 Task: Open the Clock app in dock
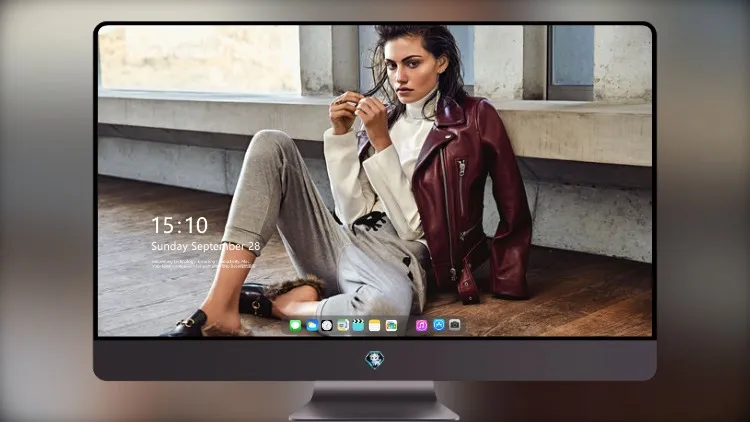(327, 325)
